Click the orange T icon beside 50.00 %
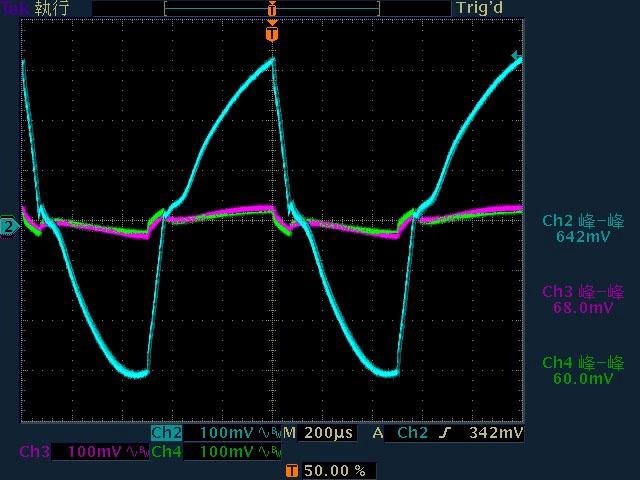The width and height of the screenshot is (640, 480). tap(291, 470)
